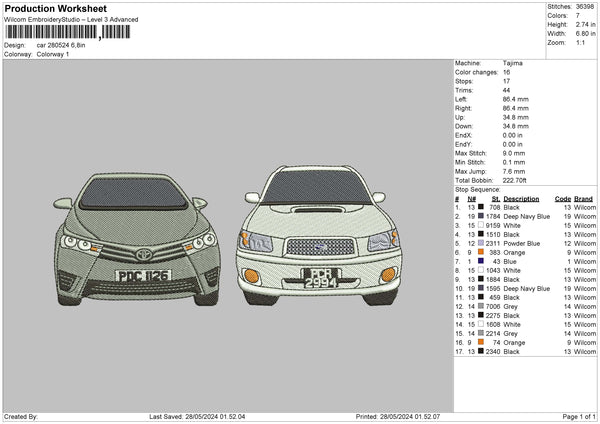Click the Stitches count 36398
Image resolution: width=600 pixels, height=424 pixels.
(x=585, y=7)
